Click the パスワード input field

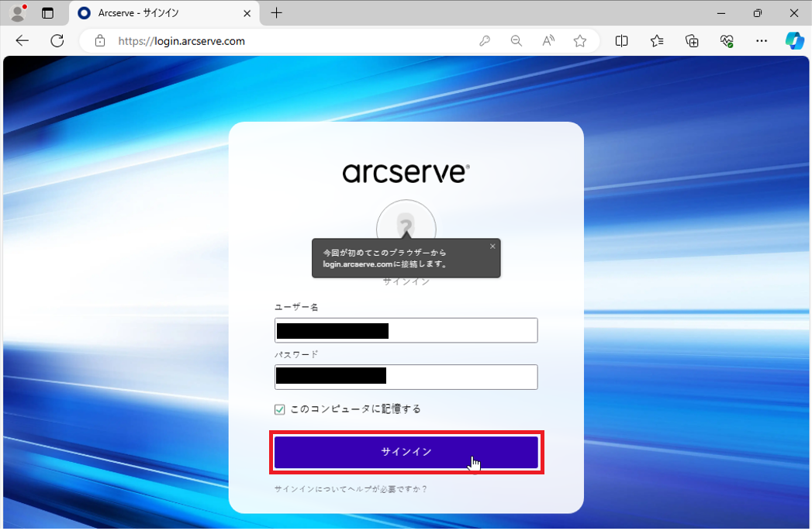click(406, 378)
